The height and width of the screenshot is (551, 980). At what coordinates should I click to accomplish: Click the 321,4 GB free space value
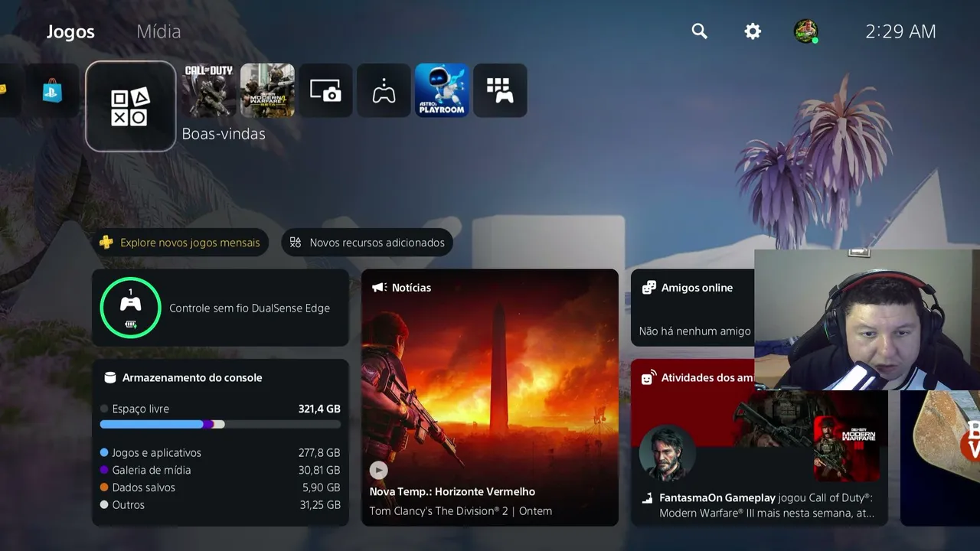pyautogui.click(x=319, y=409)
